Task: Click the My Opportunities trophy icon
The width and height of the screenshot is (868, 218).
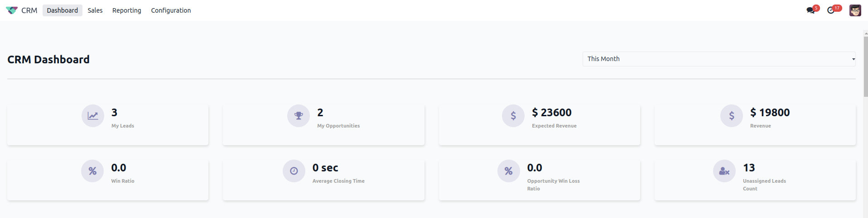Action: (x=299, y=116)
